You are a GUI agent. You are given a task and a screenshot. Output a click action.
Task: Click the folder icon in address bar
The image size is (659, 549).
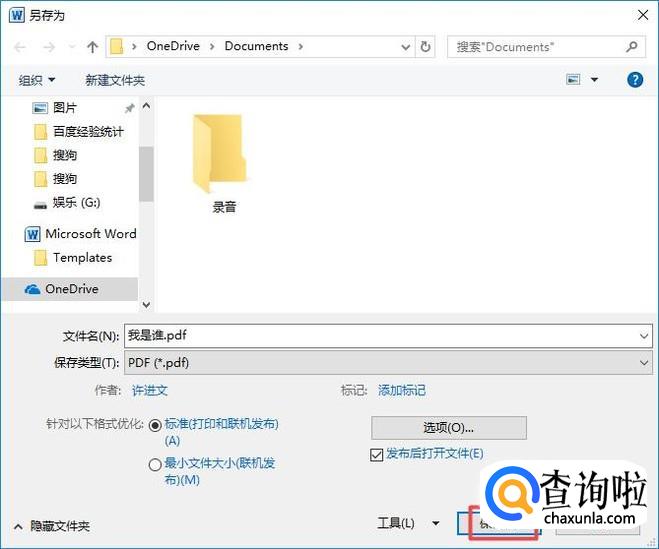click(x=116, y=47)
